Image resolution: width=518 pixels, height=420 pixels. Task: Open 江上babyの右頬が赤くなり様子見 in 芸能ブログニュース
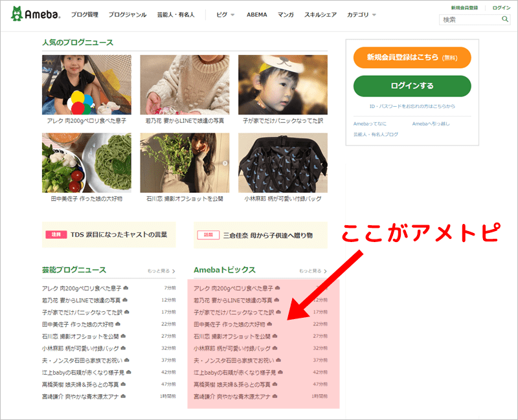(x=83, y=373)
